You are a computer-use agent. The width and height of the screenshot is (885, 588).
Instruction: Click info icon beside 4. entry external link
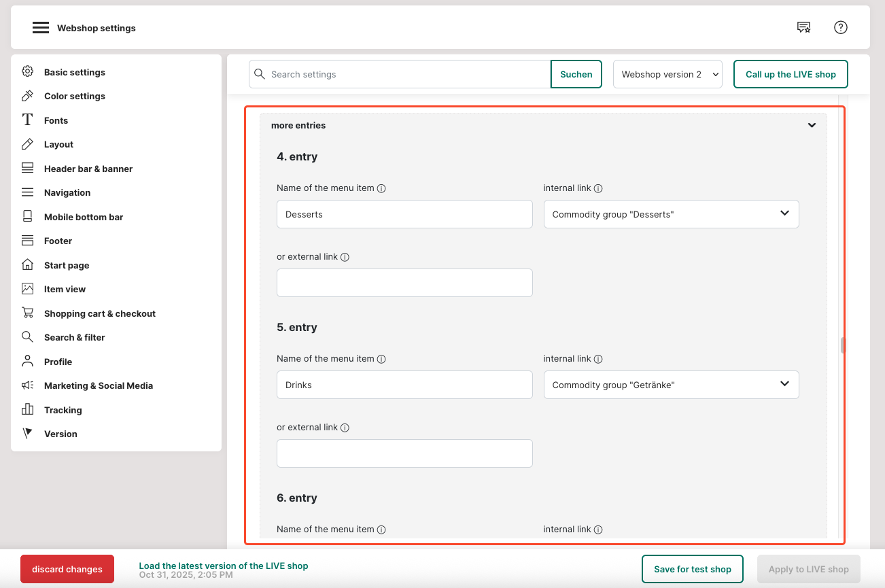pyautogui.click(x=345, y=258)
